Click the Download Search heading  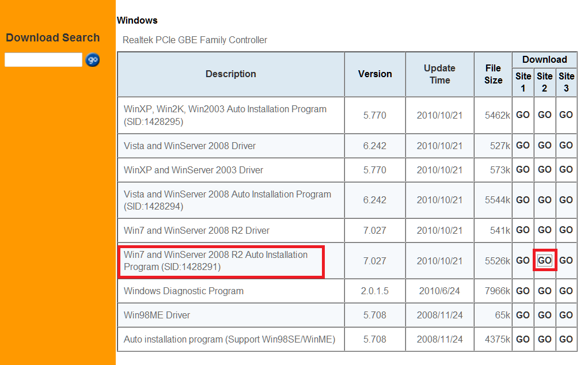(53, 37)
